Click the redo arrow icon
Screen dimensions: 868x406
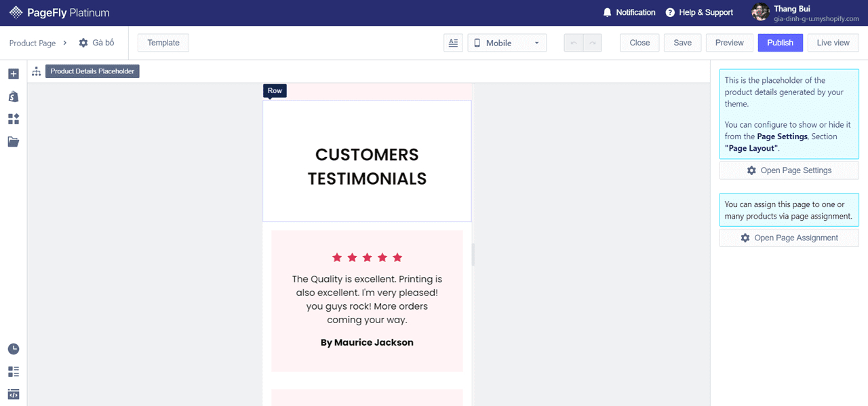coord(592,42)
